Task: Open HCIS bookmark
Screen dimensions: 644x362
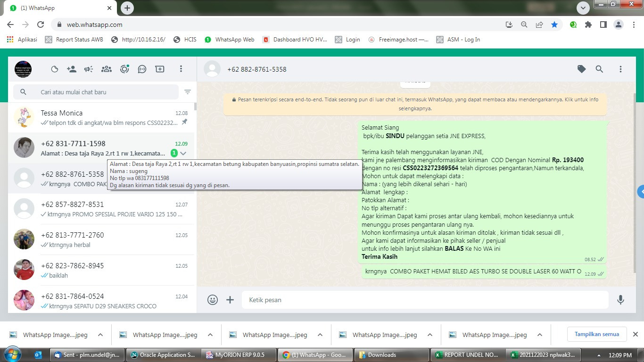Action: click(185, 40)
